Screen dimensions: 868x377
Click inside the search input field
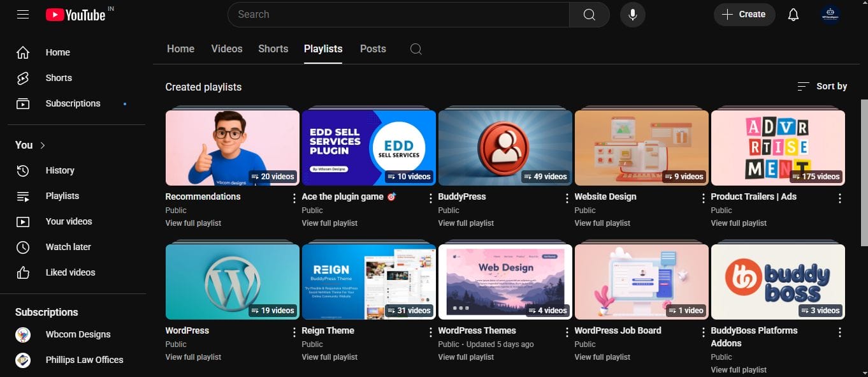(395, 14)
